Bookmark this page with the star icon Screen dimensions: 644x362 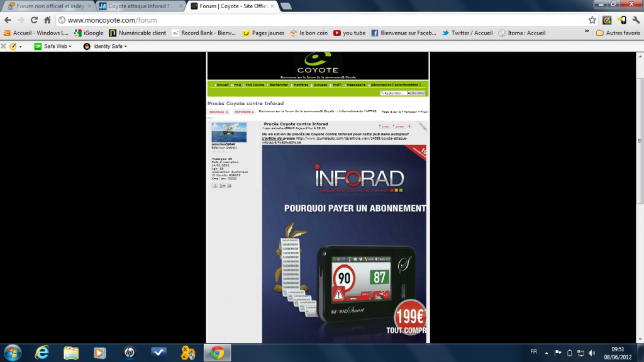(x=592, y=20)
